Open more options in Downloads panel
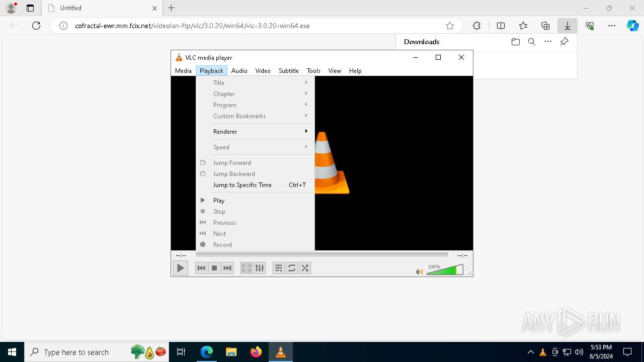Screen dimensions: 644x362 click(x=548, y=42)
